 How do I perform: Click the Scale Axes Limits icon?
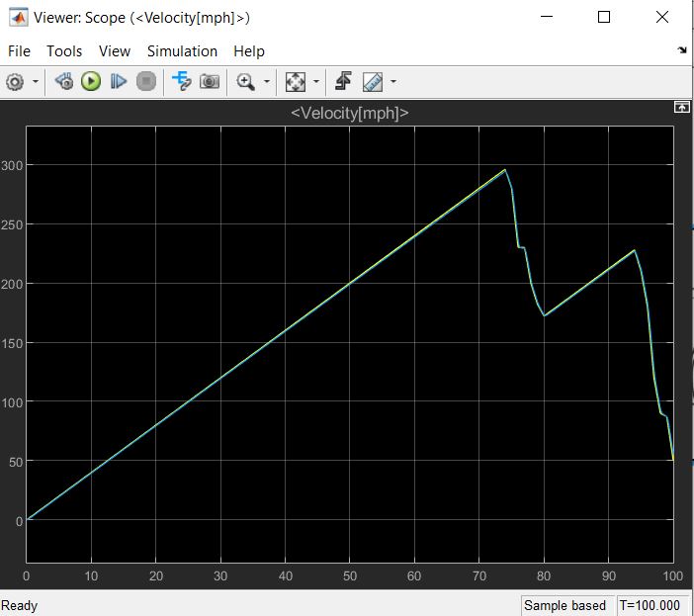point(295,82)
